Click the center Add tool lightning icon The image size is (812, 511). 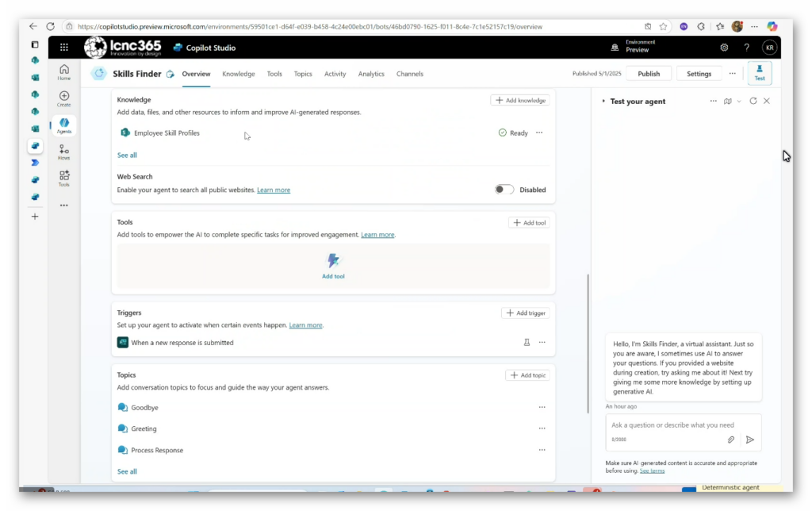(x=333, y=260)
